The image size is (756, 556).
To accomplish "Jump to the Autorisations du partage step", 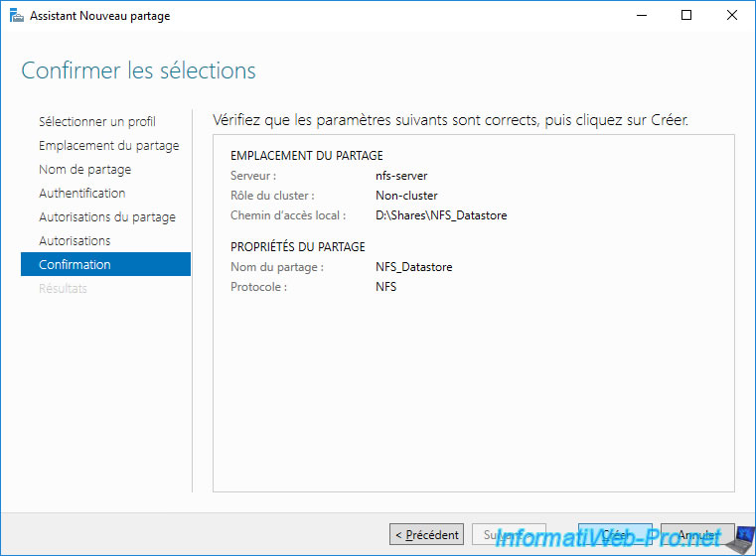I will click(106, 217).
